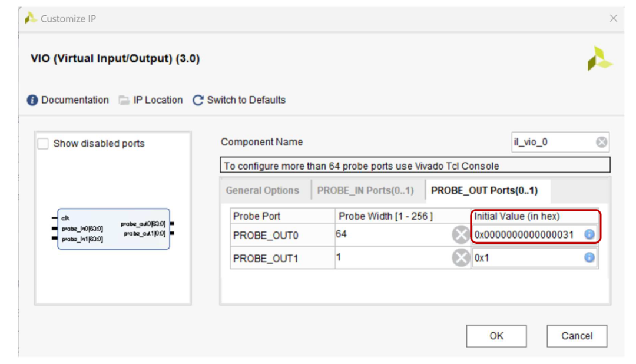The height and width of the screenshot is (364, 636).
Task: Click the PROBE_OUT0 initial value field
Action: pos(524,235)
